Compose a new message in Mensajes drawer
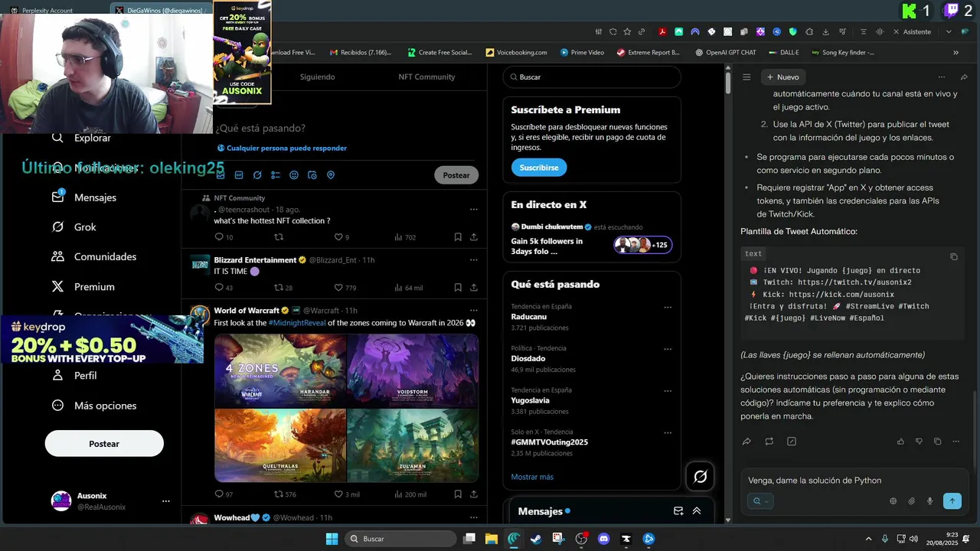The height and width of the screenshot is (551, 980). pos(678,511)
